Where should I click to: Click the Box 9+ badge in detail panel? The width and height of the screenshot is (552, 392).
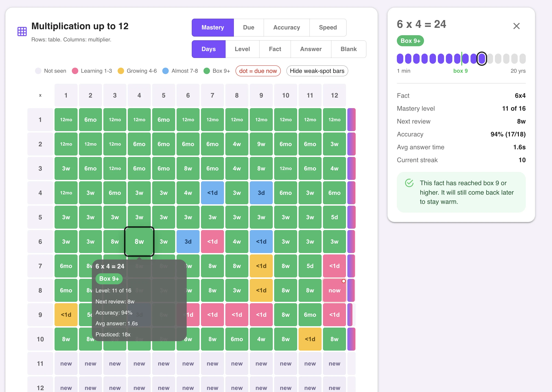[x=410, y=41]
